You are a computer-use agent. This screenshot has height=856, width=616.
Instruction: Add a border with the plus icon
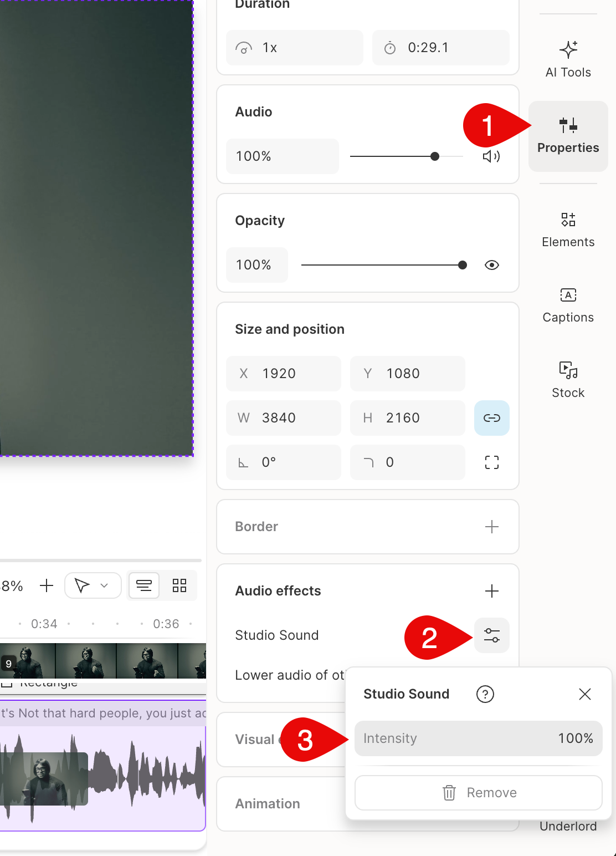tap(491, 527)
